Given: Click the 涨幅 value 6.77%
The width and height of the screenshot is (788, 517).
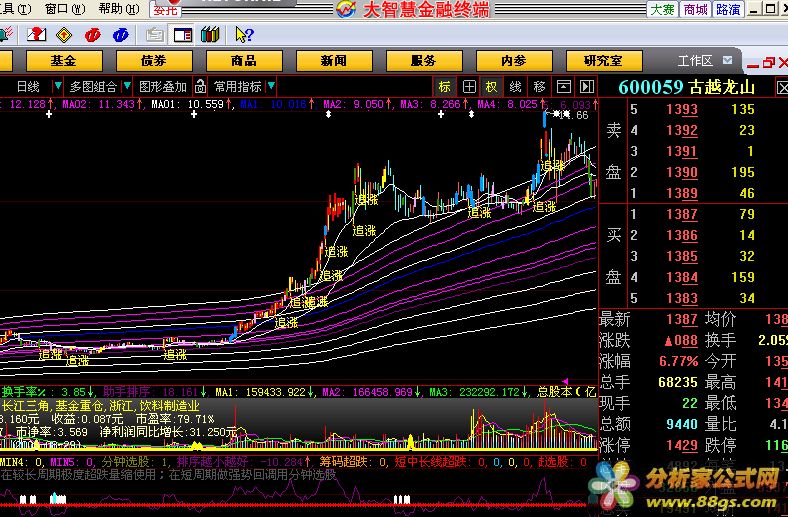Looking at the screenshot, I should [x=678, y=361].
